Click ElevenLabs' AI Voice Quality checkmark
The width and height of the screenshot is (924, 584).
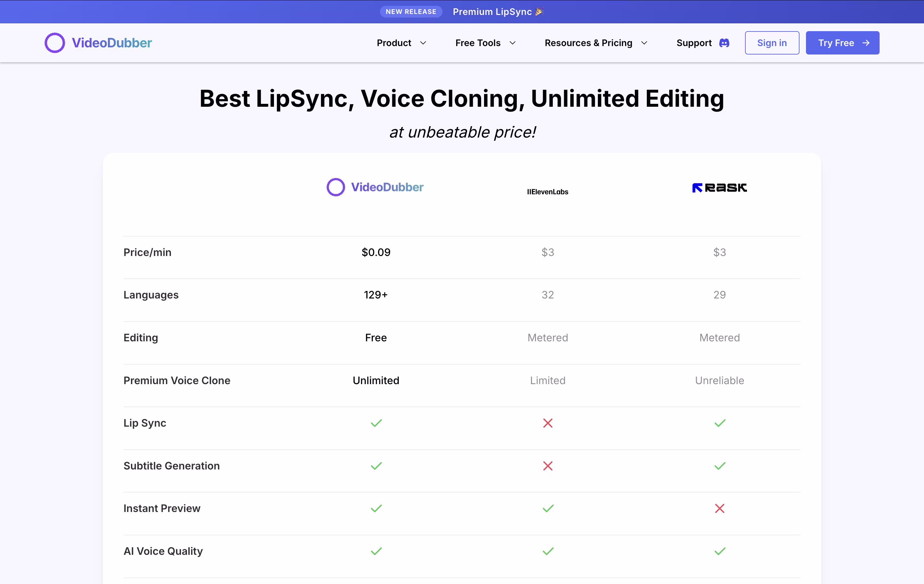[548, 551]
